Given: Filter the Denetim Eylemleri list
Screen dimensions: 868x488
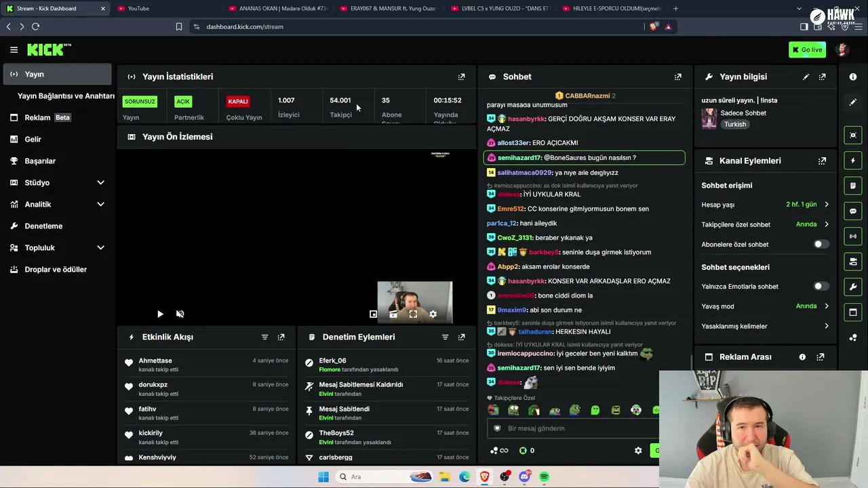Looking at the screenshot, I should point(445,337).
